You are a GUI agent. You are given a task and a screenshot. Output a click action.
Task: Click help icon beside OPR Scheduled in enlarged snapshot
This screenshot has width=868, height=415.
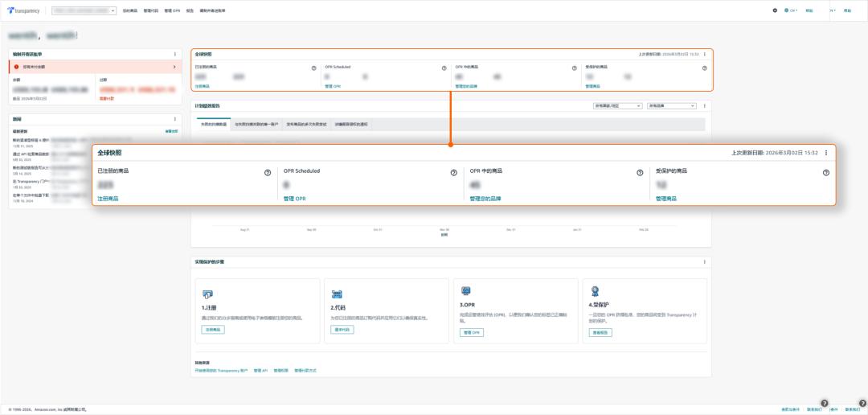(453, 172)
